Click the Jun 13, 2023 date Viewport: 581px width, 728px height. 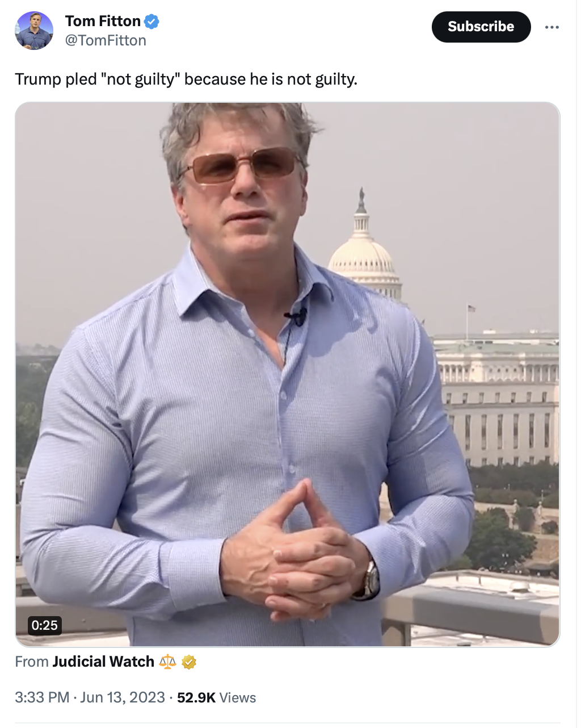pos(123,697)
